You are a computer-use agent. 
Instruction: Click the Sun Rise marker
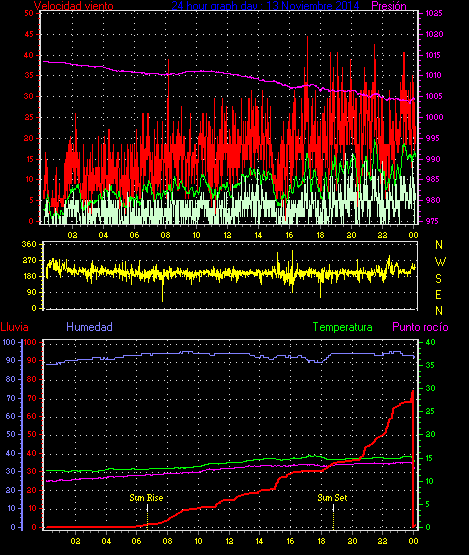click(146, 498)
